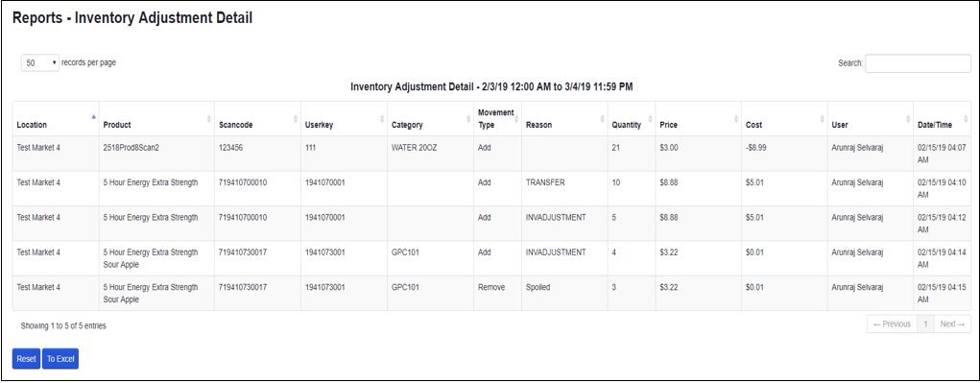Export the report with To Excel
The width and height of the screenshot is (980, 383).
pyautogui.click(x=60, y=359)
